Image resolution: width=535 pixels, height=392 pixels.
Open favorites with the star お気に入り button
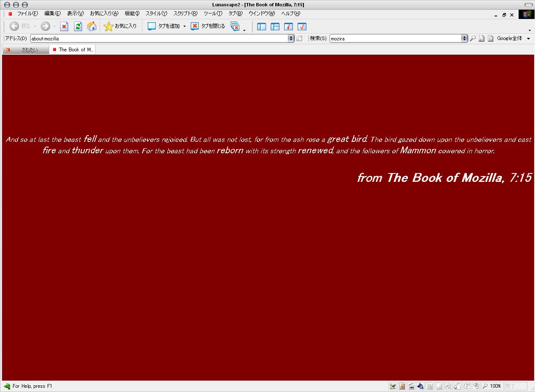pyautogui.click(x=120, y=27)
